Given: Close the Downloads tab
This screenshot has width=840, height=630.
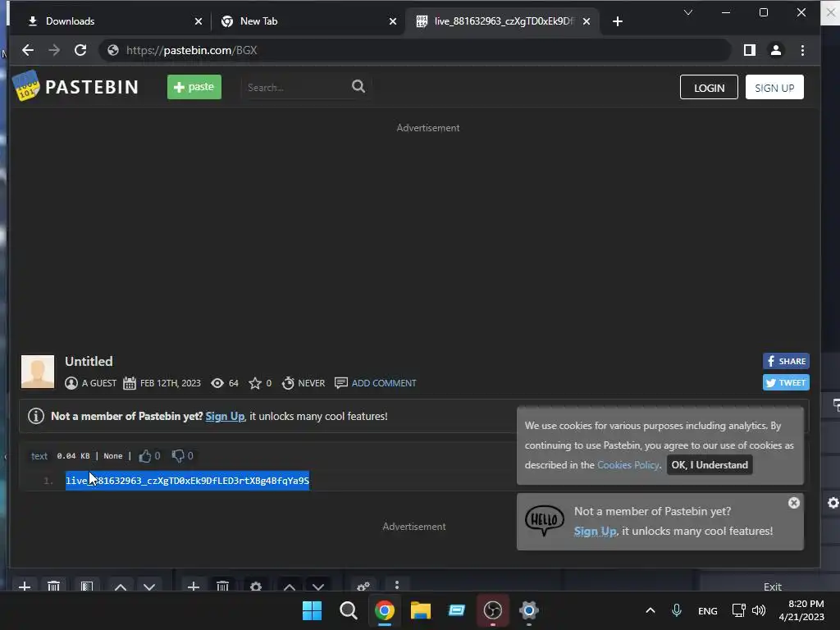Looking at the screenshot, I should coord(199,21).
